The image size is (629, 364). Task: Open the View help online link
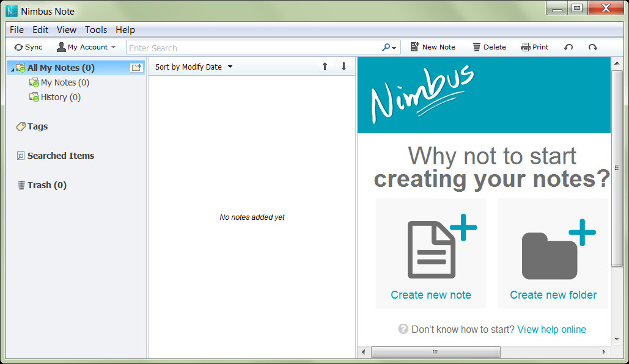coord(551,330)
